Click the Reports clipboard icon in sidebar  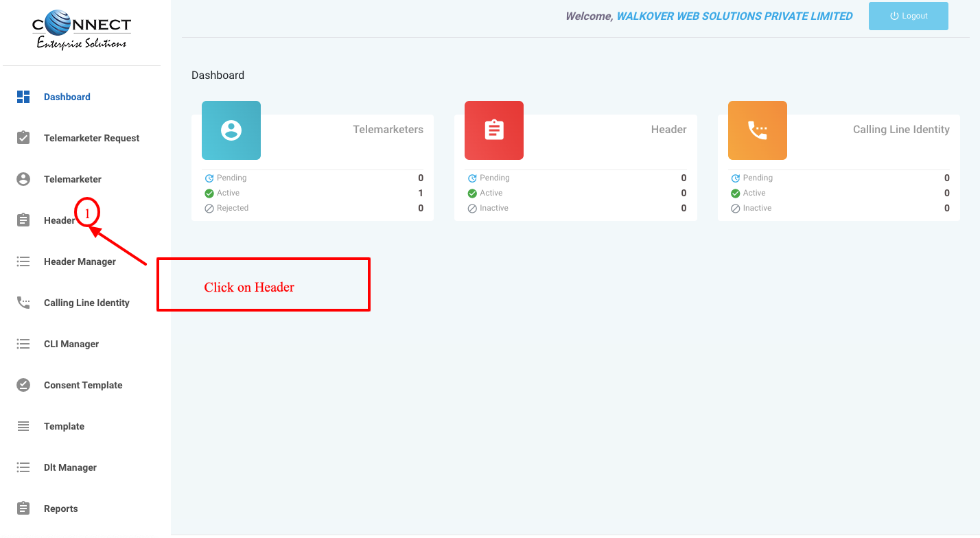[23, 508]
